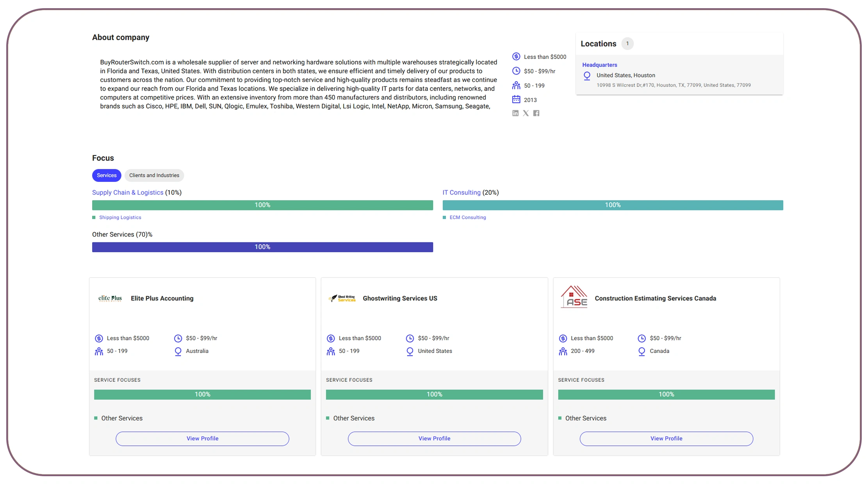Open the company LinkedIn icon
The image size is (868, 484).
coord(515,113)
